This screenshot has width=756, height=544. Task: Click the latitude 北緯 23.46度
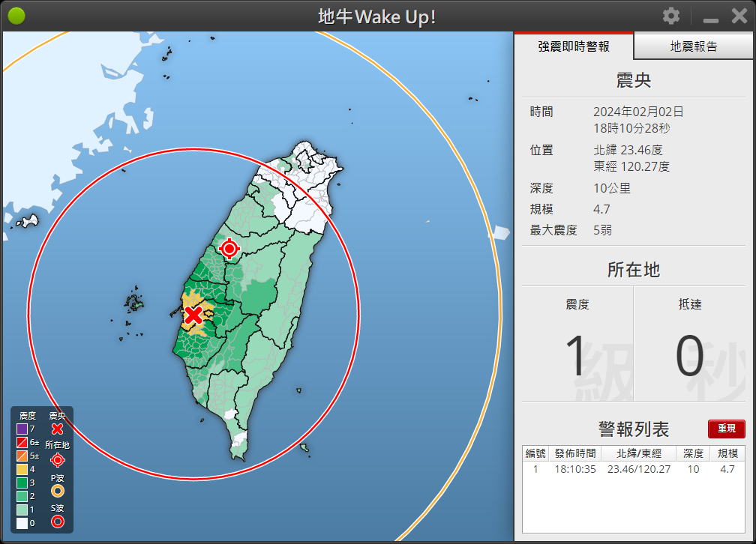[628, 150]
